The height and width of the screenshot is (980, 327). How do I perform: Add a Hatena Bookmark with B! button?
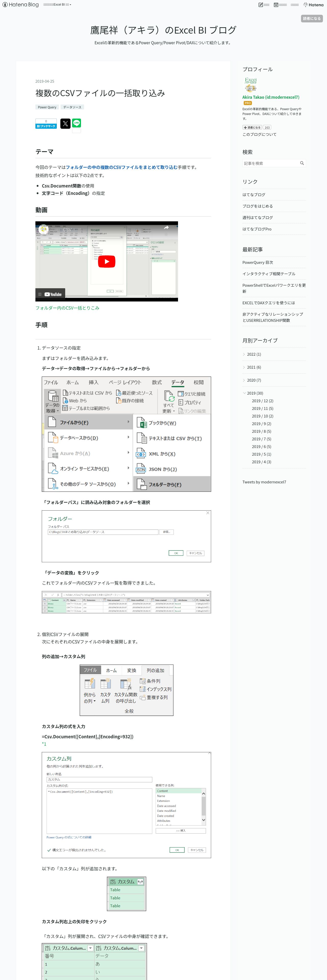tap(46, 124)
